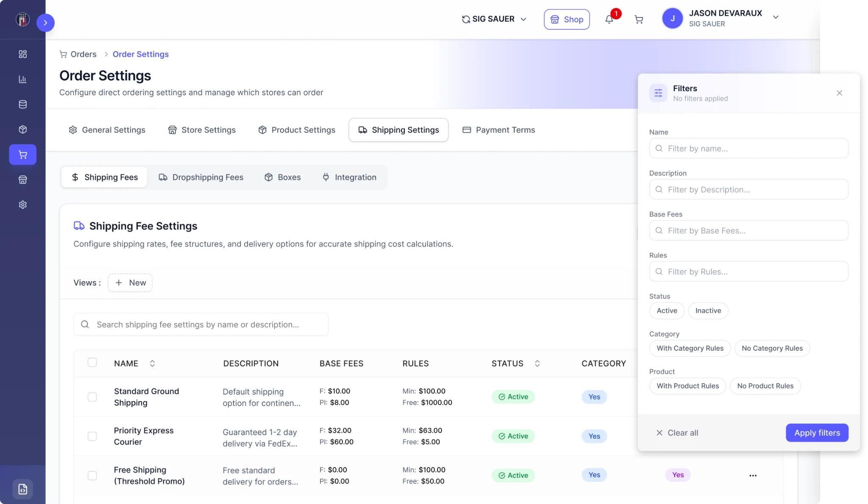Click the Filter by name input field
Viewport: 868px width, 504px height.
point(748,148)
